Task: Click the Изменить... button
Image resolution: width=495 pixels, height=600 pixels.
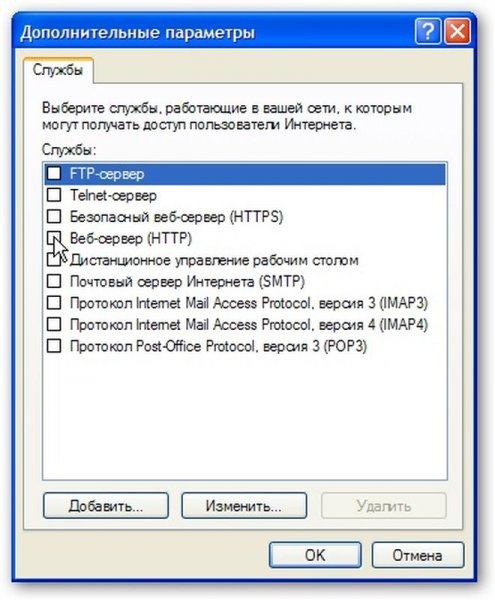Action: pyautogui.click(x=244, y=506)
